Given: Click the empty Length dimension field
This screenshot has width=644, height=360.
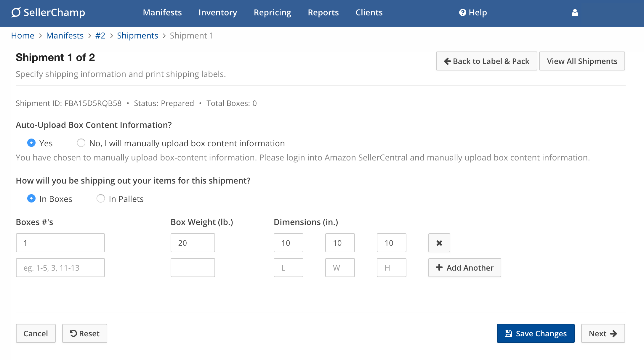Looking at the screenshot, I should click(288, 268).
